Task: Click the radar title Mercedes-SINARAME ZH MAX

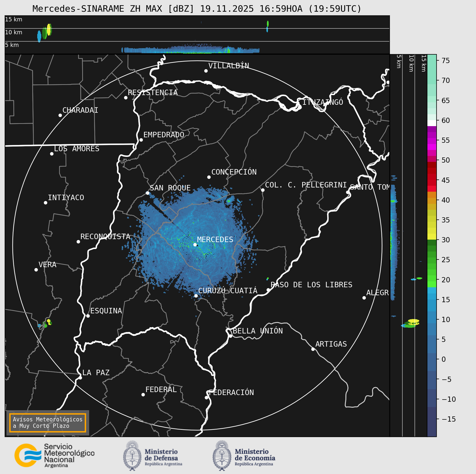Action: 197,9
